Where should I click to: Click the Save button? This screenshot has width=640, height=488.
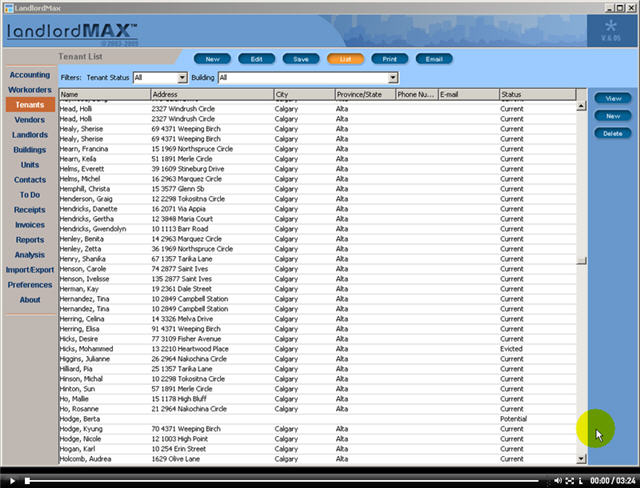[x=301, y=59]
